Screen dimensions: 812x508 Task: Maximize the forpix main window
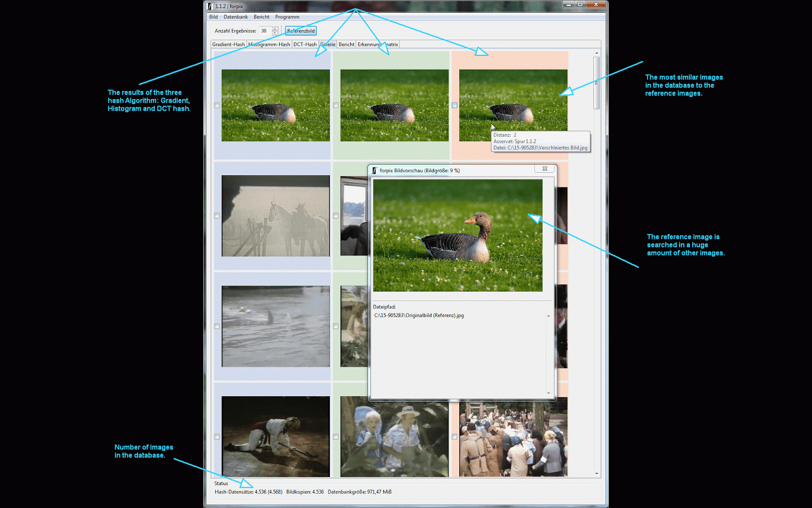click(580, 5)
